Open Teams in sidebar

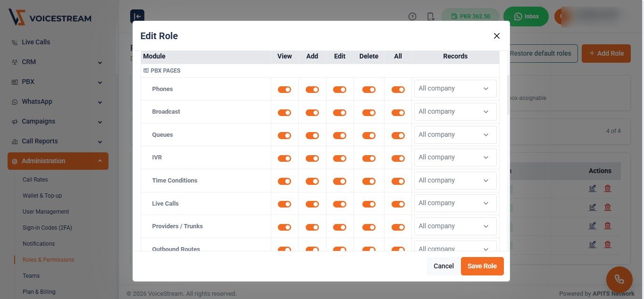click(31, 276)
